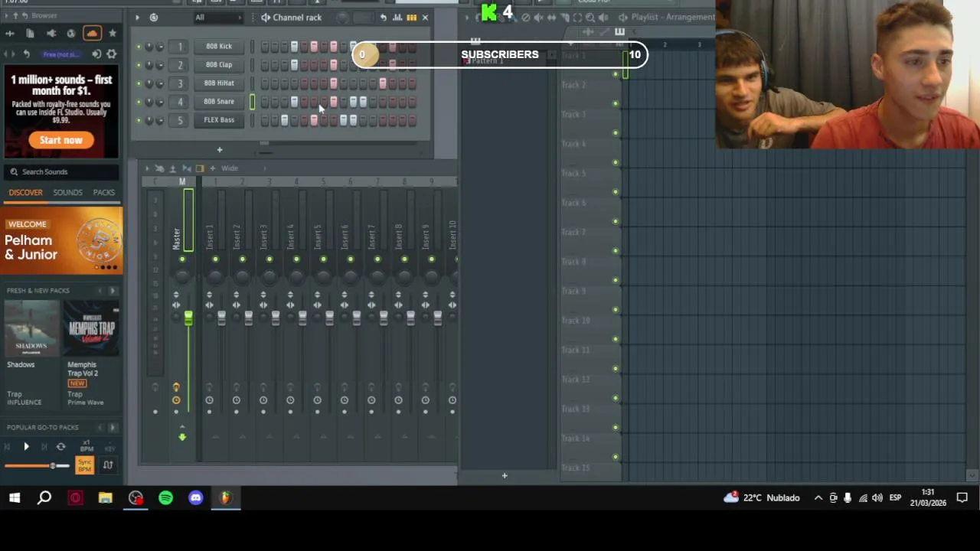Click the Search Sounds input field
This screenshot has height=551, width=980.
[x=61, y=172]
